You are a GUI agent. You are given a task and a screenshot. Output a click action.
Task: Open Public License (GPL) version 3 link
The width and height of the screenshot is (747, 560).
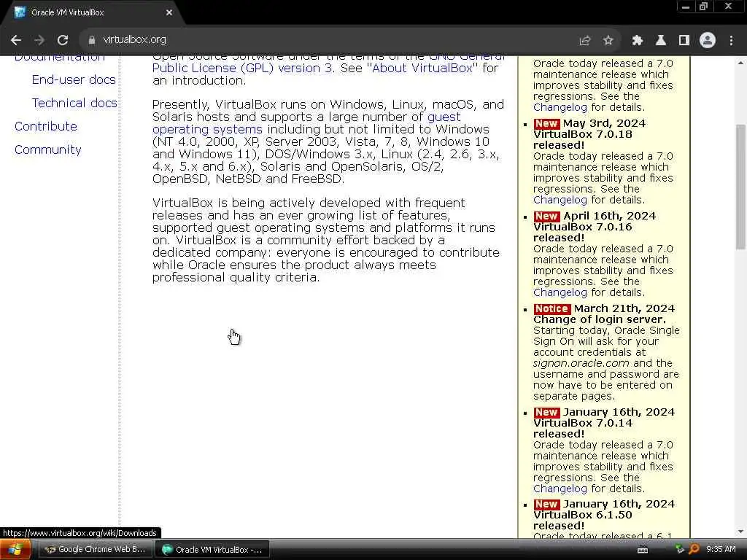(242, 68)
